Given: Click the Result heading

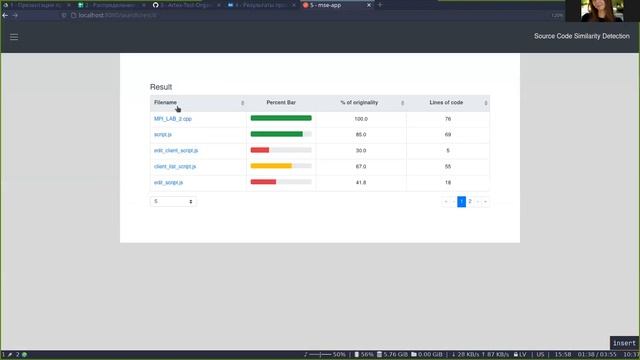Looking at the screenshot, I should [x=161, y=87].
